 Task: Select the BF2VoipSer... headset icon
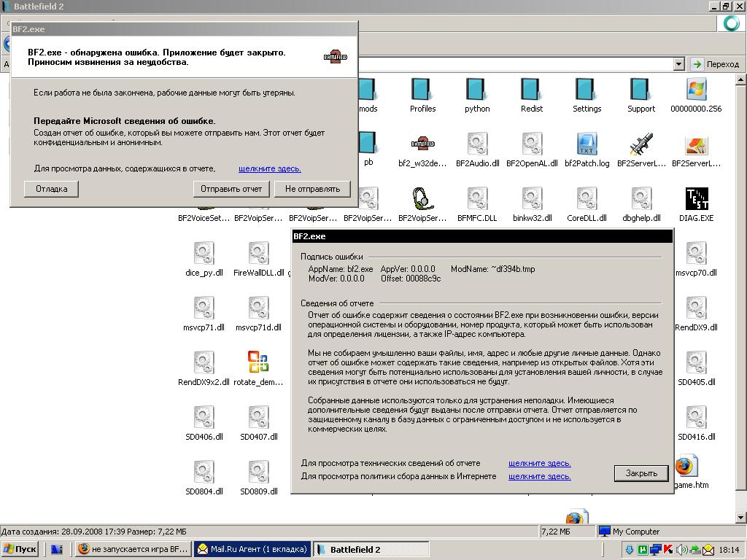(422, 200)
